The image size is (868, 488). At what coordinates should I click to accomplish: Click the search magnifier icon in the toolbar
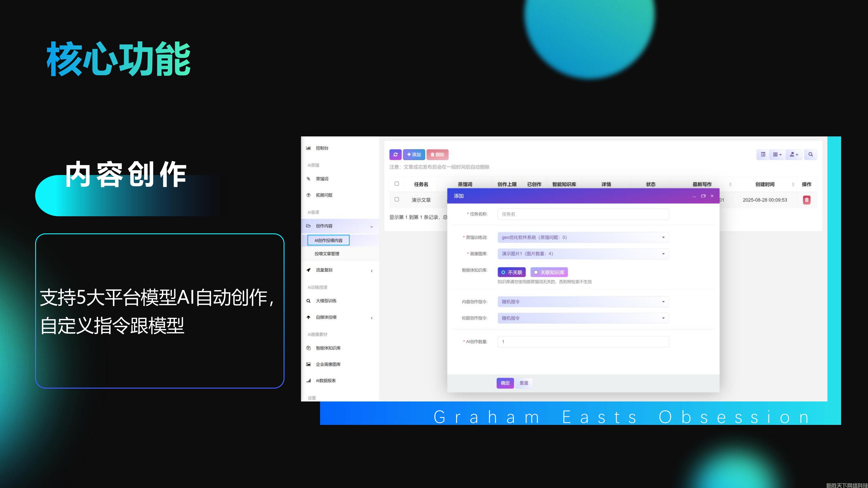click(810, 155)
